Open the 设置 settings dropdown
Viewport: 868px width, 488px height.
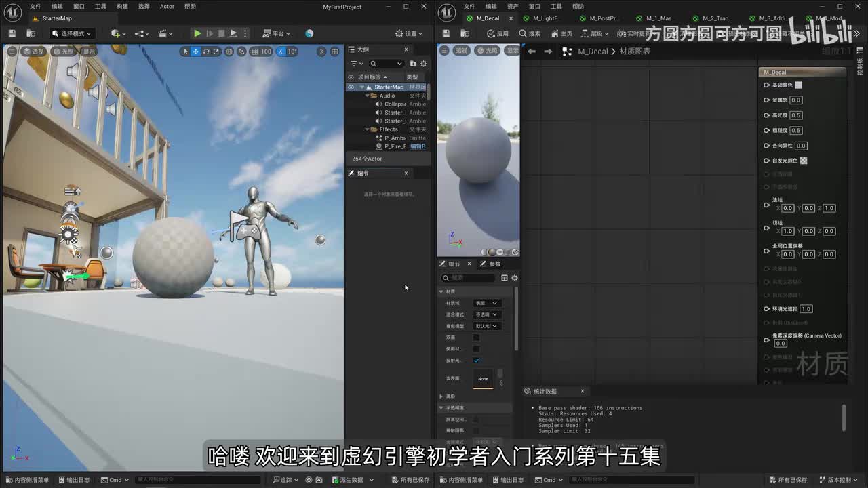point(410,33)
